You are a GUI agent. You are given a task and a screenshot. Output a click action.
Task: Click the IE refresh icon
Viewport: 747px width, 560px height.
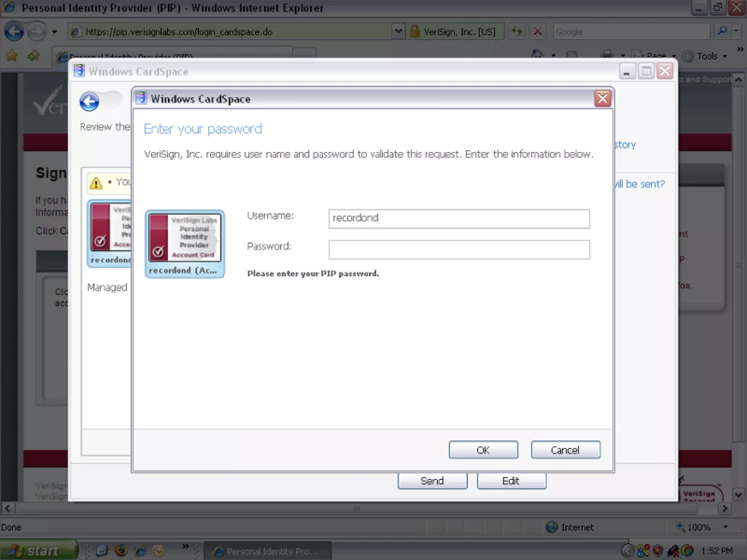point(516,32)
